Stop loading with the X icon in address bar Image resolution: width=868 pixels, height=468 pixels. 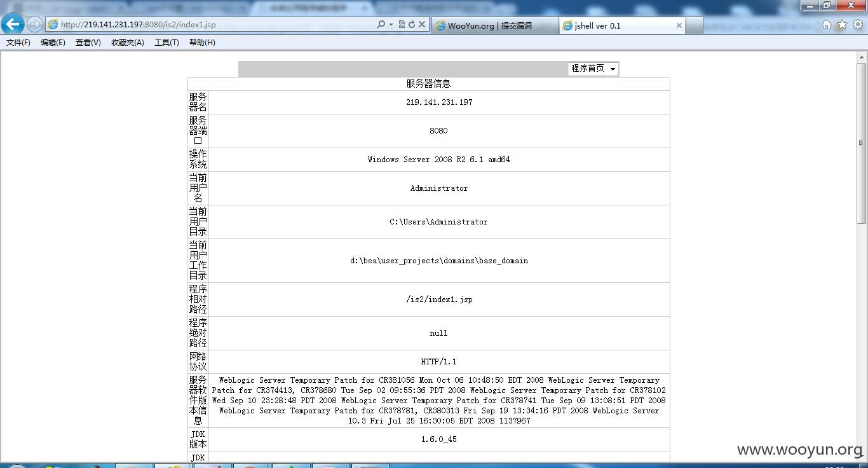422,24
